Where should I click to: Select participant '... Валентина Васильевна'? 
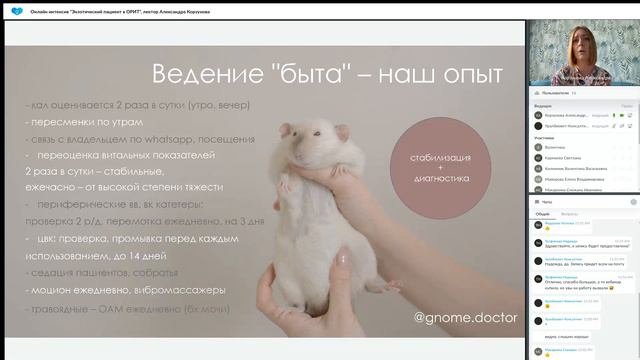pyautogui.click(x=576, y=169)
